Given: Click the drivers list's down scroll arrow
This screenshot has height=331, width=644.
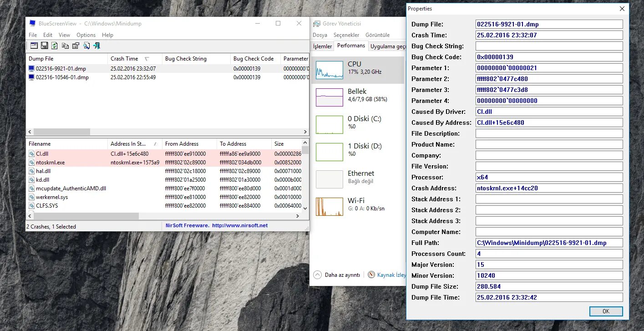Looking at the screenshot, I should click(305, 209).
